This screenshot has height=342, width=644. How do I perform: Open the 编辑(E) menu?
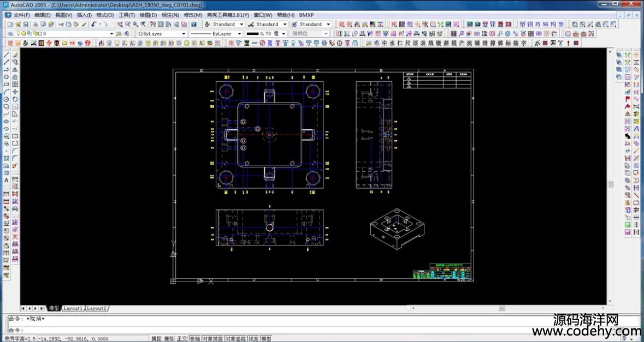pos(43,15)
